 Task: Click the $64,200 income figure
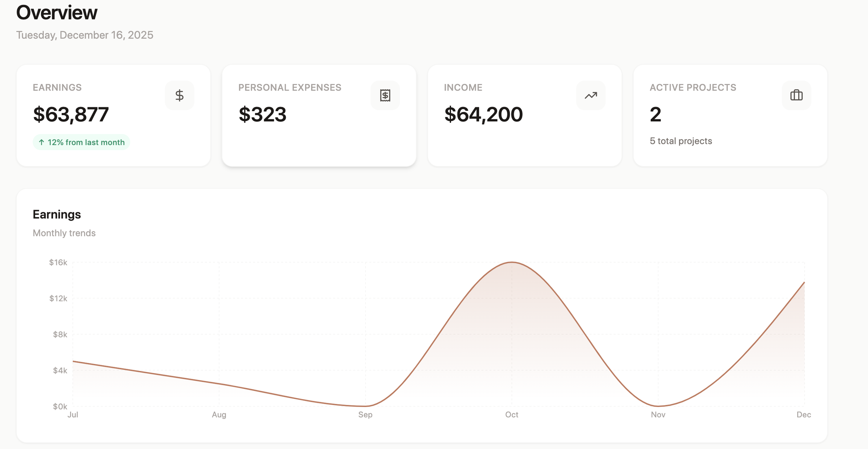point(483,115)
